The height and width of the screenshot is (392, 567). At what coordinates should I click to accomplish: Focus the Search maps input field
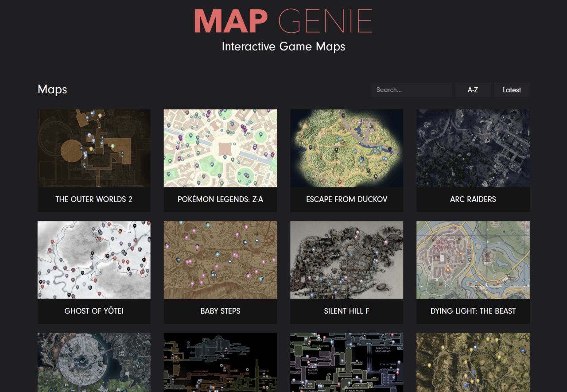coord(412,90)
